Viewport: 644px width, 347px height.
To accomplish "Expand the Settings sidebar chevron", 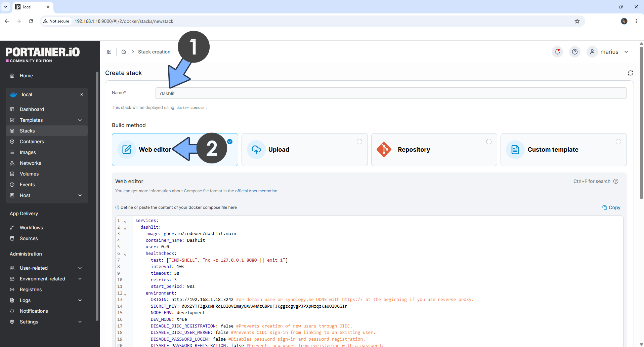I will (80, 322).
